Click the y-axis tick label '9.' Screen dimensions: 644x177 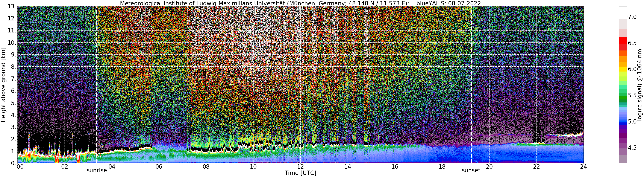(14, 55)
